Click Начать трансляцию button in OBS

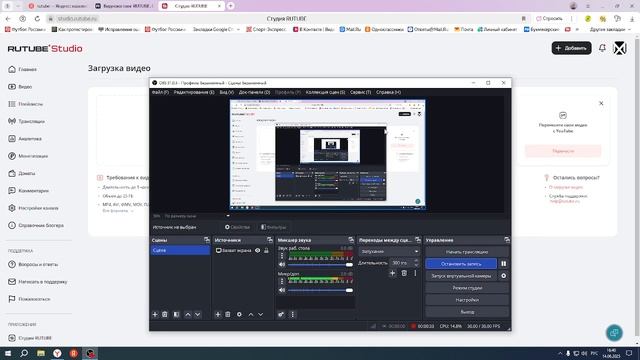pyautogui.click(x=467, y=252)
